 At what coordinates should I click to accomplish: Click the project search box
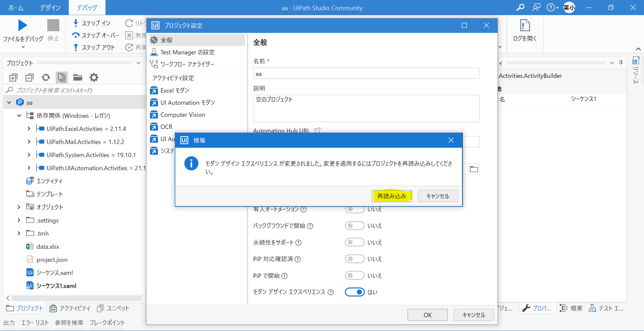(x=75, y=90)
